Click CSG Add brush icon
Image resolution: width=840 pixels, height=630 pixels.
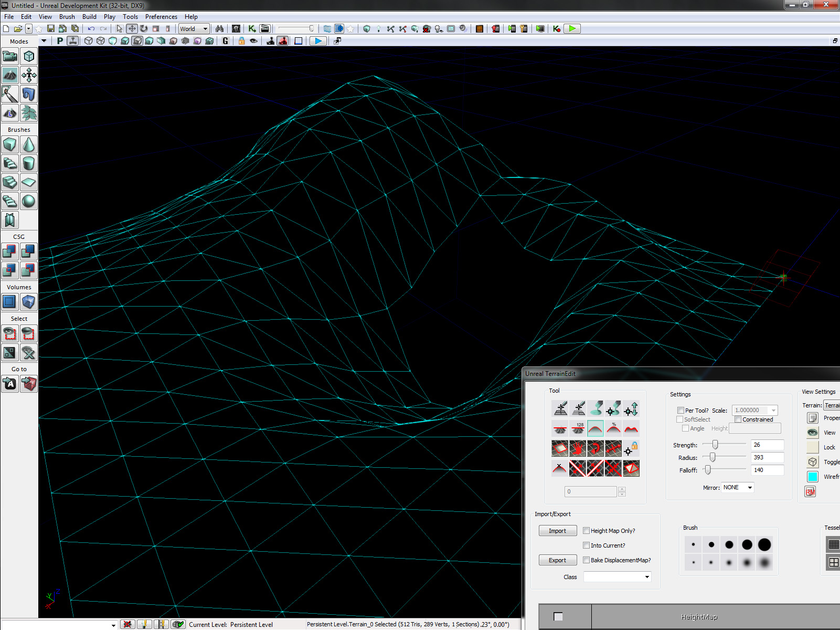tap(10, 251)
